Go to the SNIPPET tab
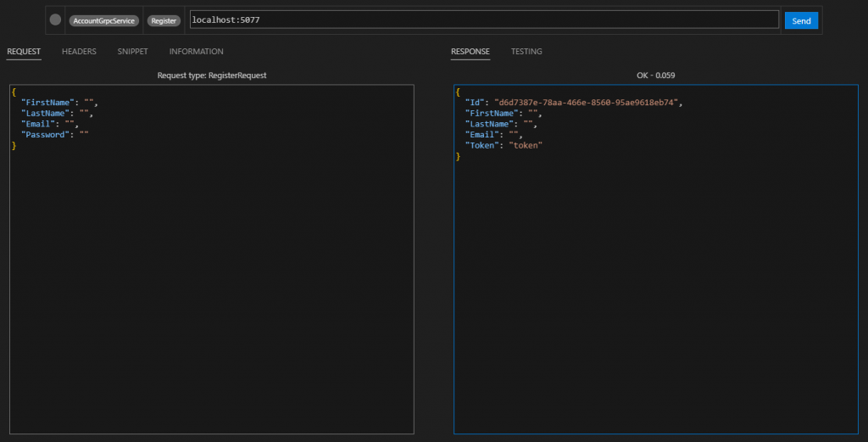Image resolution: width=868 pixels, height=442 pixels. coord(133,52)
